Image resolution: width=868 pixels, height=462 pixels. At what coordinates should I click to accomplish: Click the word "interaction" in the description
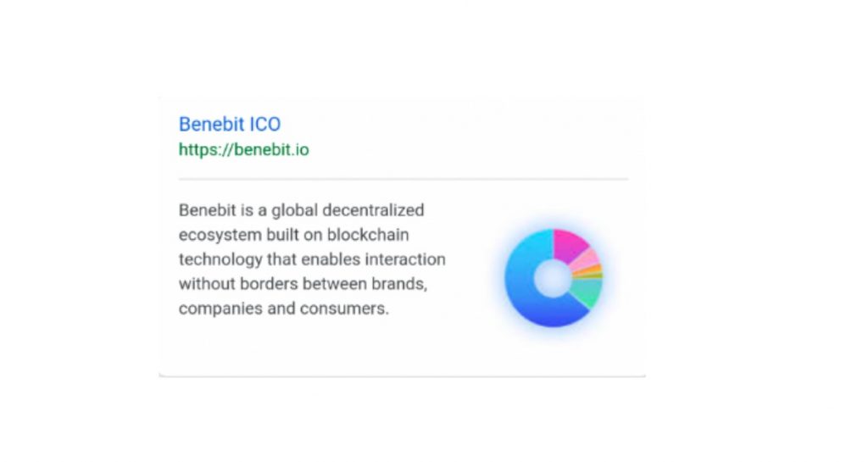coord(405,259)
